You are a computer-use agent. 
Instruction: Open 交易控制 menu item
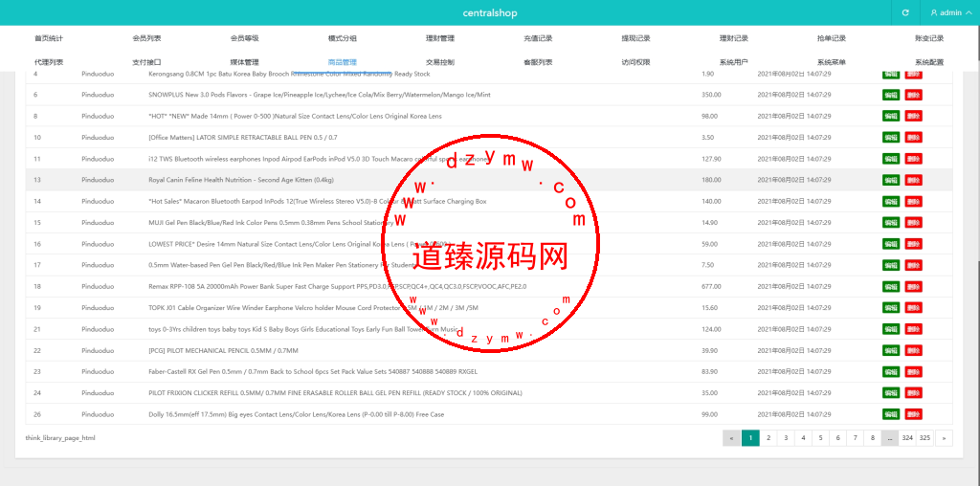(440, 62)
